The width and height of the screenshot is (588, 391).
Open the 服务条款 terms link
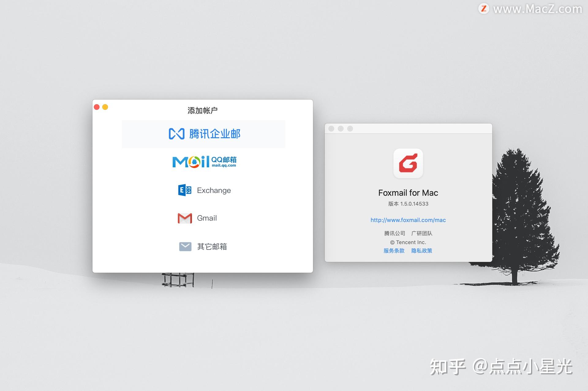394,251
